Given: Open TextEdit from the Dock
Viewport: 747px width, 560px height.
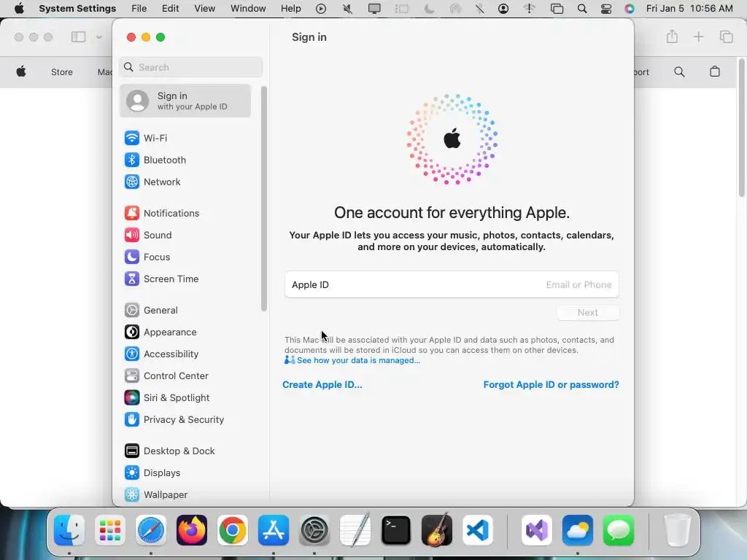Looking at the screenshot, I should coord(355,530).
